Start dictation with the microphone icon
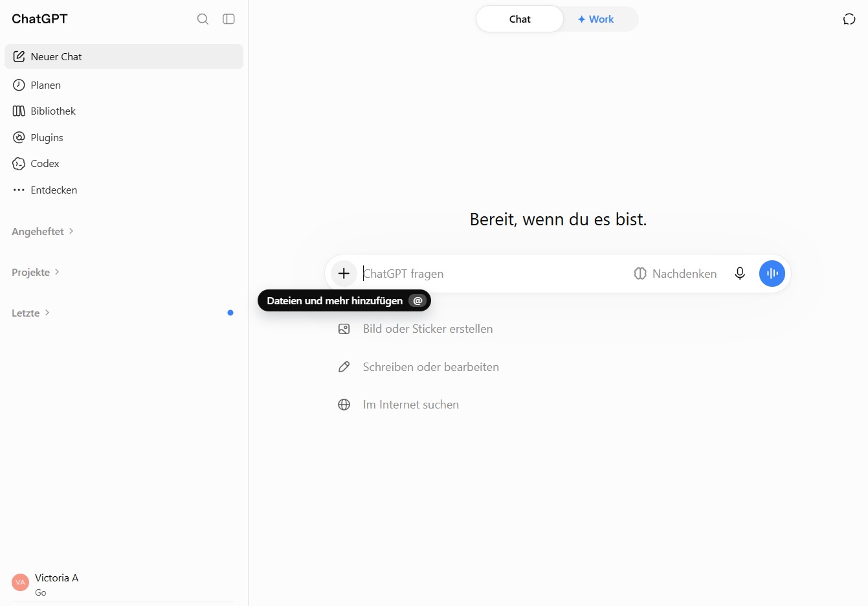Image resolution: width=868 pixels, height=606 pixels. [740, 273]
